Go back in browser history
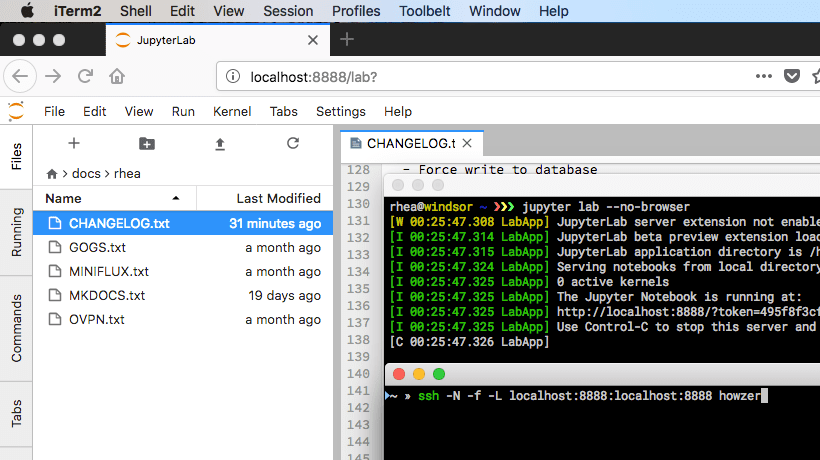820x460 pixels. [x=20, y=76]
